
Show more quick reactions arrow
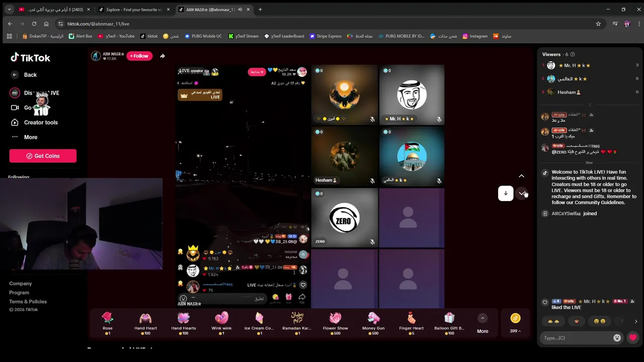click(x=635, y=321)
